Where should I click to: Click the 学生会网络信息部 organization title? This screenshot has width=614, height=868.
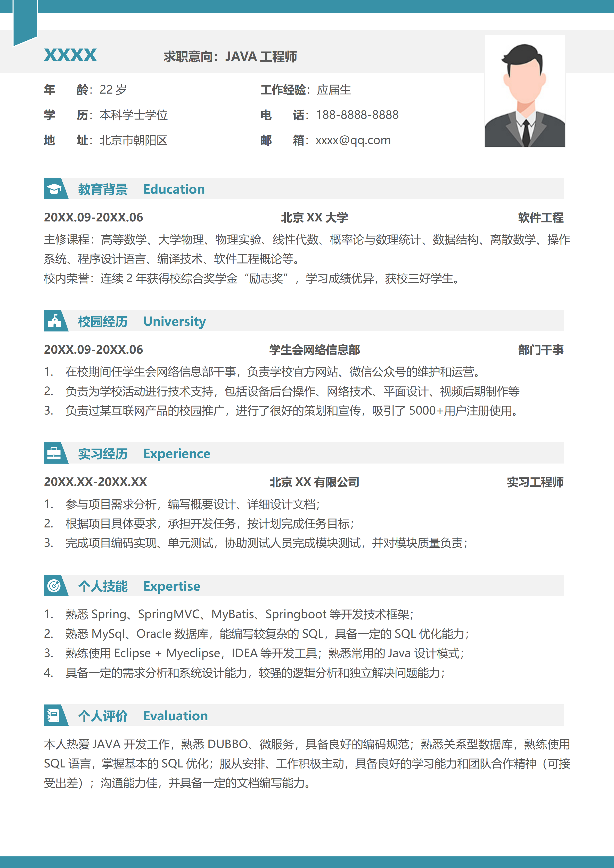(x=314, y=350)
